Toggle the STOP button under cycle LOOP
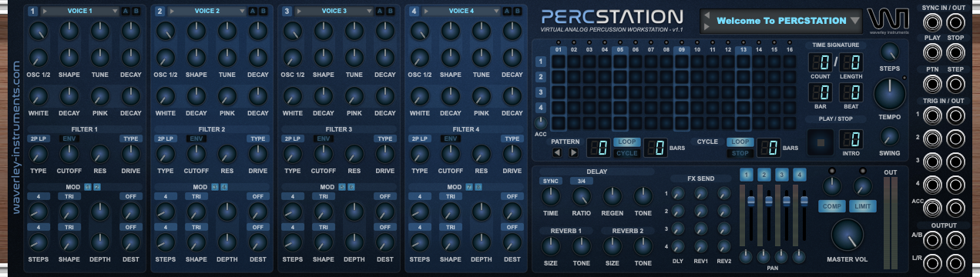Viewport: 980px width, 277px height. [x=741, y=152]
